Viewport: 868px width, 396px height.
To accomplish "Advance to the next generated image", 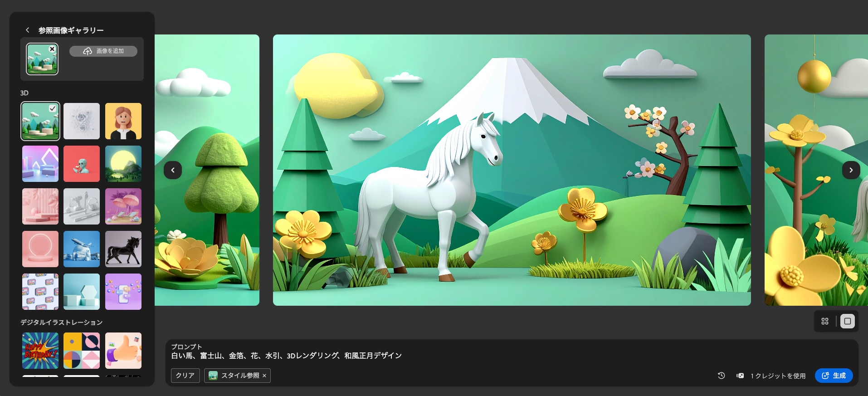I will click(x=851, y=170).
